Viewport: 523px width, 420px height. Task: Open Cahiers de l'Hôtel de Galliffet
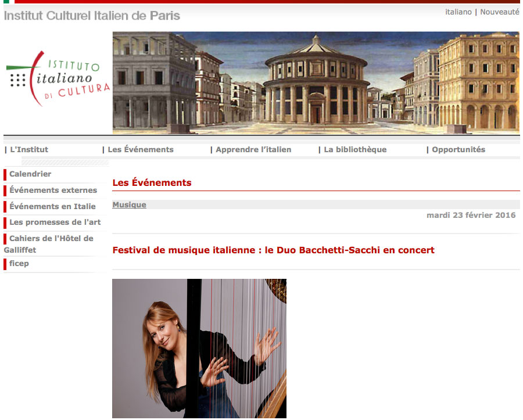coord(49,244)
